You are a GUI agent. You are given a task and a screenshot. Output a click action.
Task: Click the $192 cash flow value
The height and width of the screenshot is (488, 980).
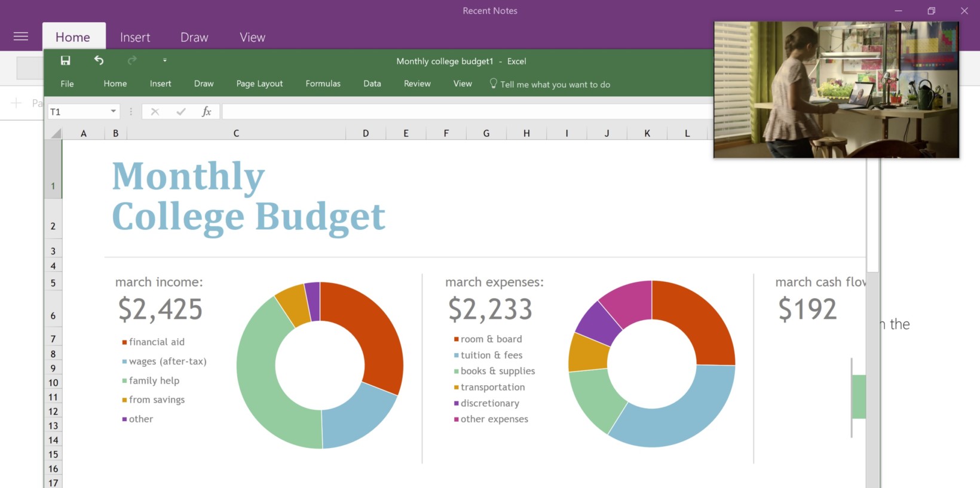tap(807, 309)
